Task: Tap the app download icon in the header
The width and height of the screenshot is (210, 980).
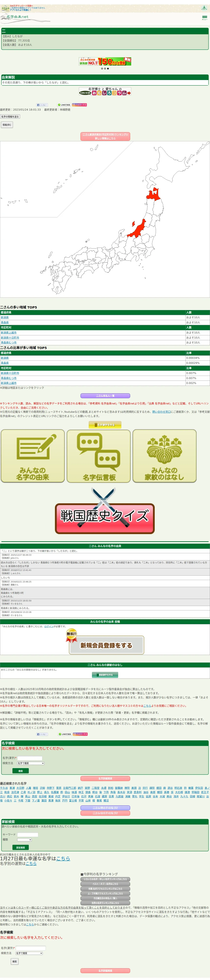Action: pos(204,8)
